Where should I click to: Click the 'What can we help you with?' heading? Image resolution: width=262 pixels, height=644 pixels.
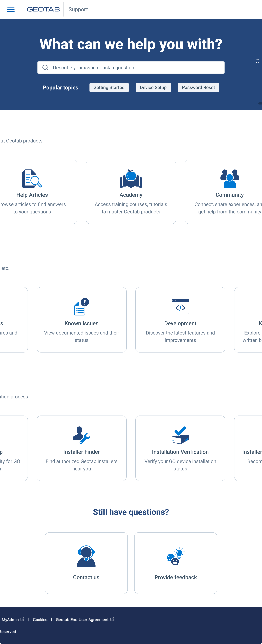tap(131, 44)
